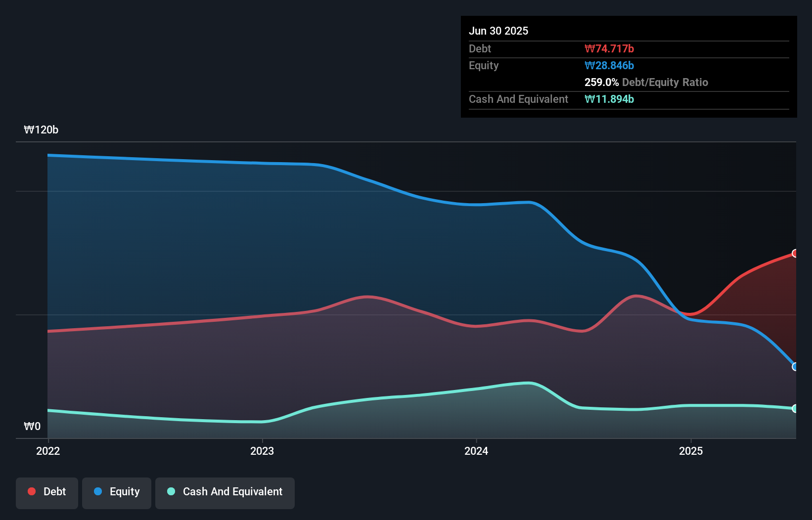Select the teal Cash endpoint marker on chart
The height and width of the screenshot is (520, 812).
point(795,409)
